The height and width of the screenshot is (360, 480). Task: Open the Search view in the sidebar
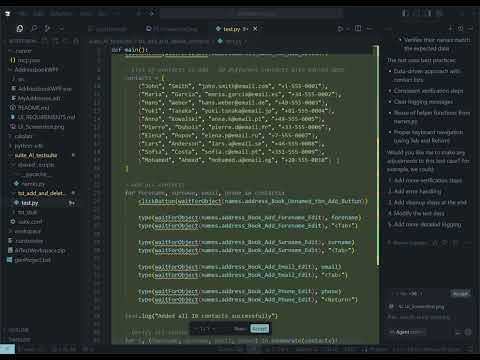(34, 29)
